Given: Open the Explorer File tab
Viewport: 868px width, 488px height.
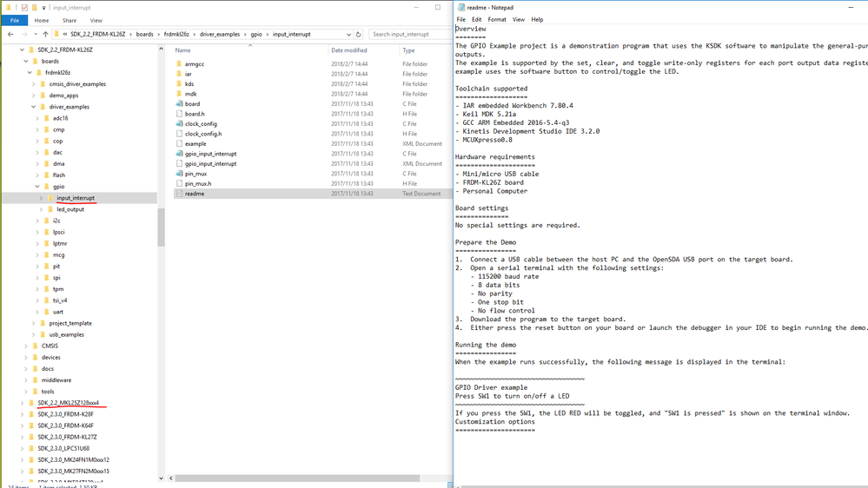Looking at the screenshot, I should [x=15, y=21].
